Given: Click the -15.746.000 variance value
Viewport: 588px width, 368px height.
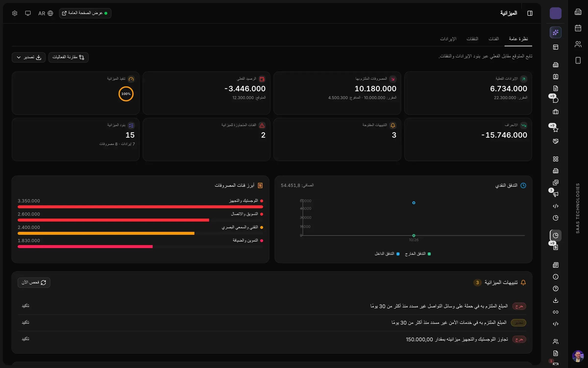Looking at the screenshot, I should (x=504, y=135).
